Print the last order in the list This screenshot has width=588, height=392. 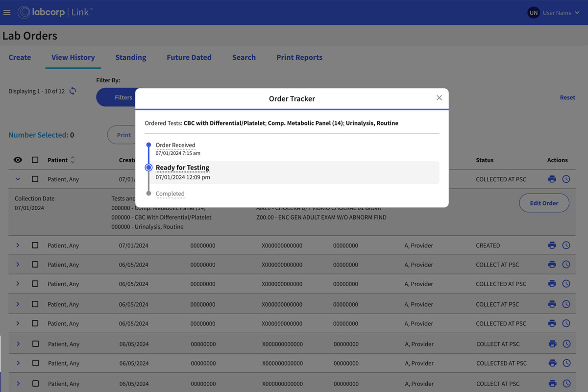[552, 383]
